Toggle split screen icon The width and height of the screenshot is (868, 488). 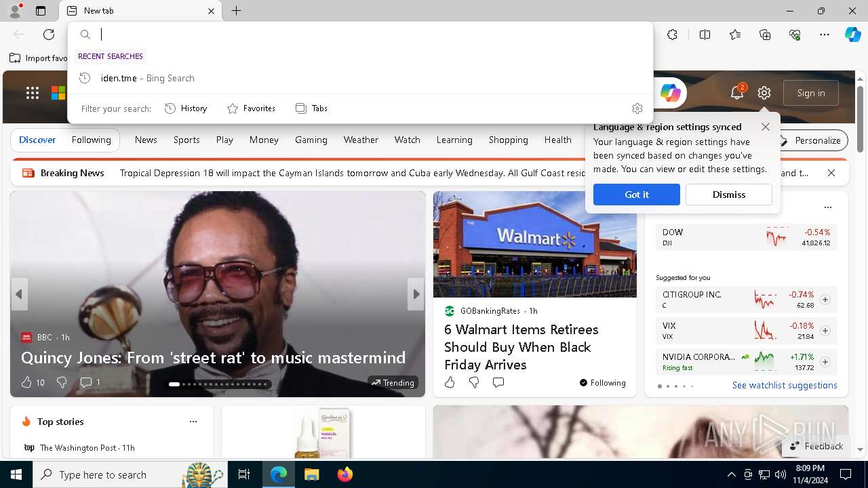tap(705, 35)
